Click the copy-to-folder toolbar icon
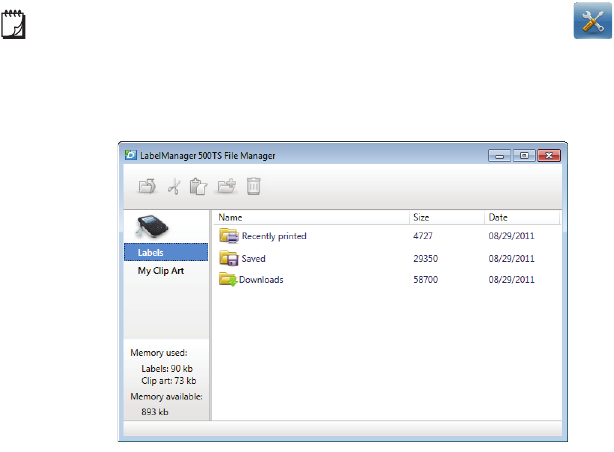 click(147, 186)
